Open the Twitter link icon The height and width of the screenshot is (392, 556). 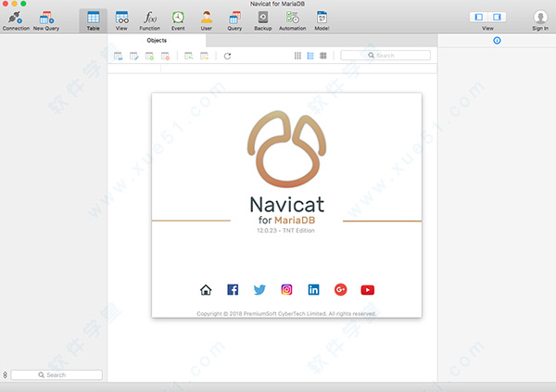tap(259, 290)
